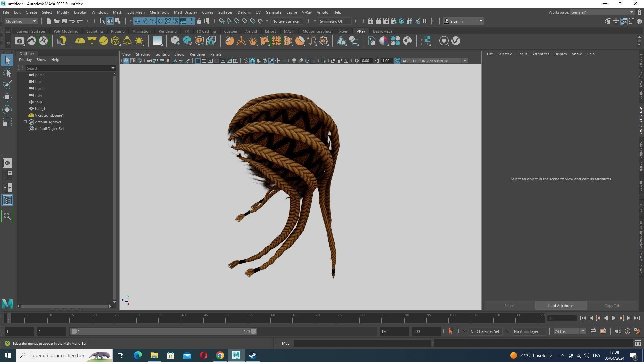
Task: Open the Modeling menu set dropdown
Action: click(21, 21)
